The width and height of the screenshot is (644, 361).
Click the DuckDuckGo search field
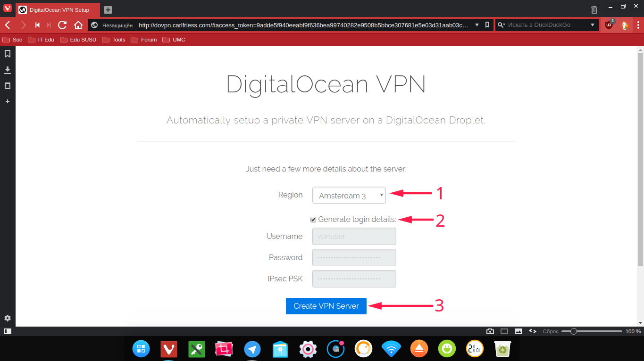(547, 25)
